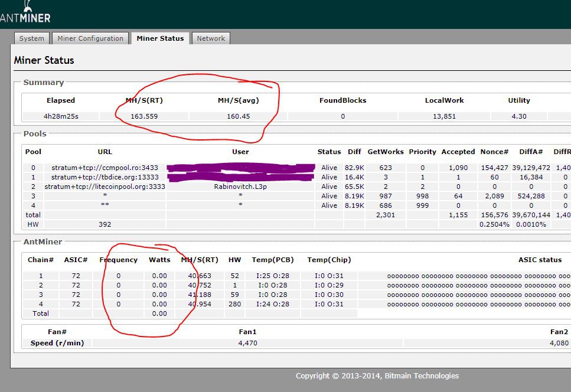This screenshot has height=392, width=571.
Task: Click the Diff value 16.4K
Action: (354, 177)
